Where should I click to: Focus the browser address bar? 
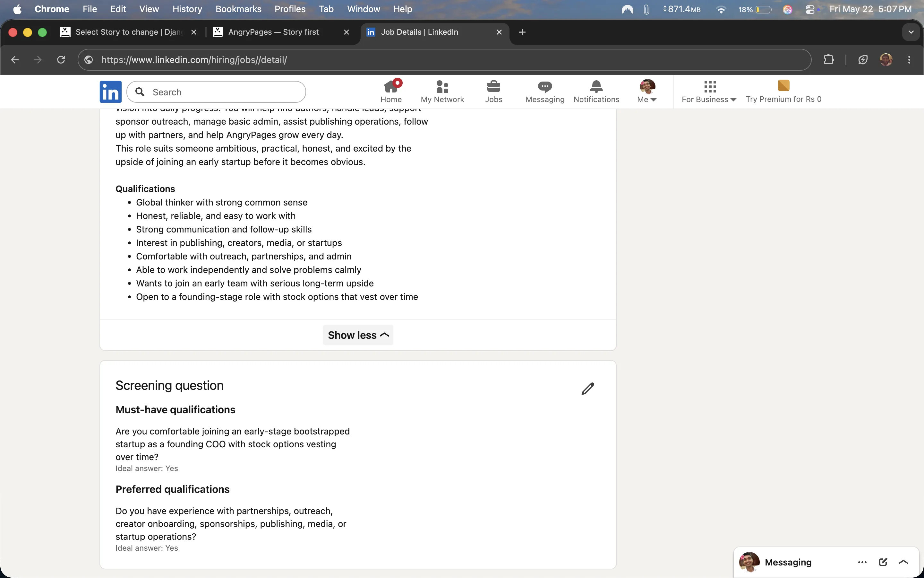(x=444, y=60)
